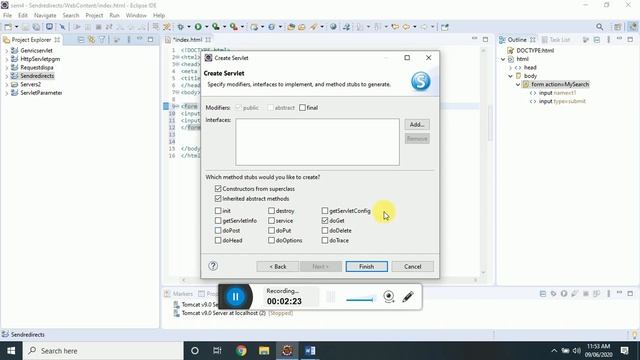The width and height of the screenshot is (640, 360).
Task: Open the Navigate menu
Action: click(45, 15)
